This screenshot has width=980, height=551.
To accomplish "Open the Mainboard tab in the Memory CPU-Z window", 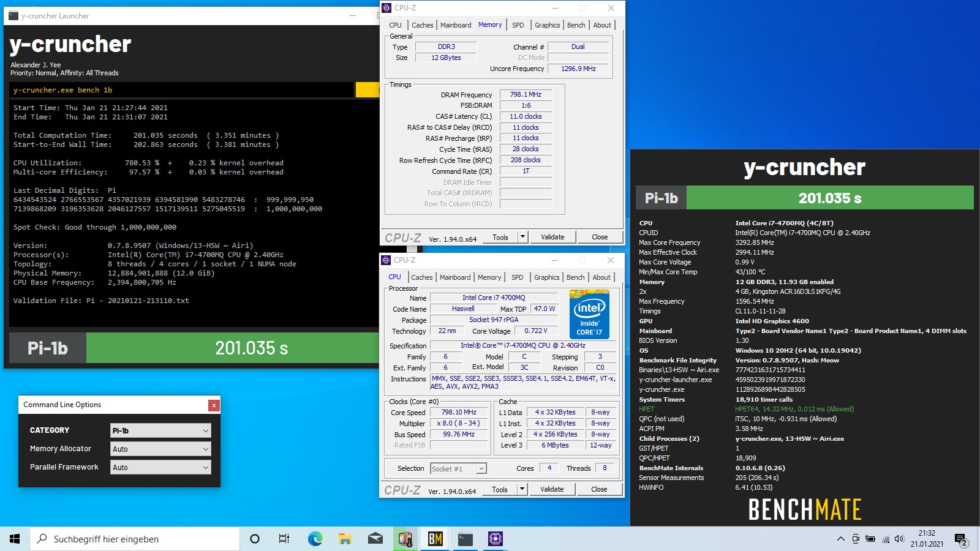I will [x=456, y=25].
